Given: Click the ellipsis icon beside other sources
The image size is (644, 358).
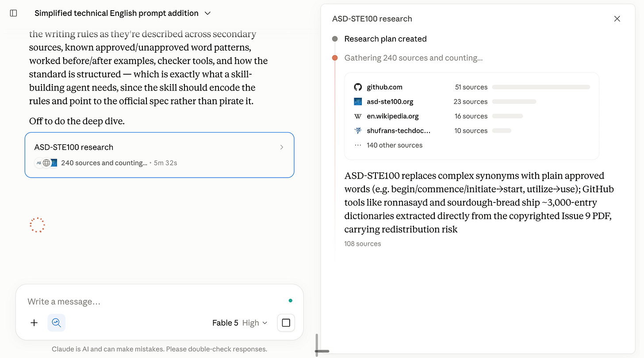Looking at the screenshot, I should [358, 145].
